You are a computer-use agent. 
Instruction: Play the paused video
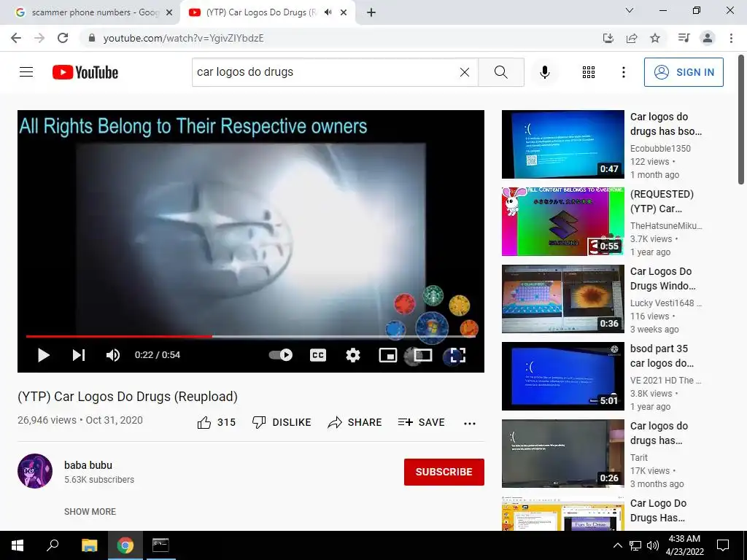coord(43,355)
